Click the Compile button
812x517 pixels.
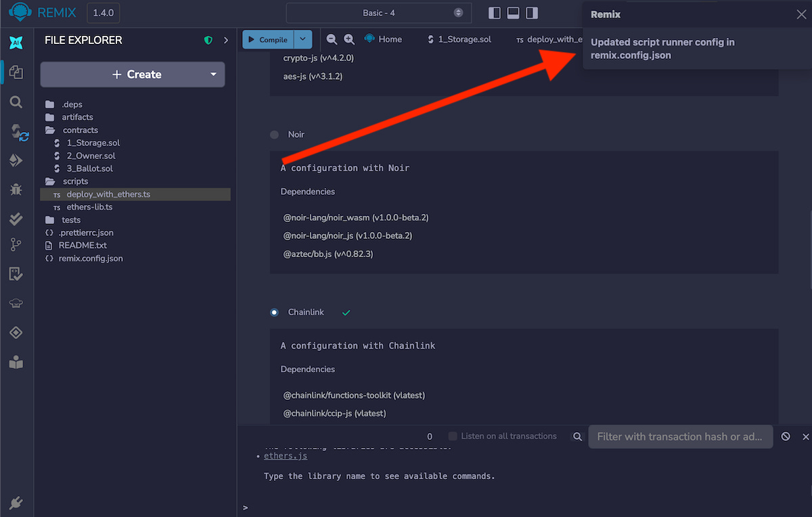(269, 39)
